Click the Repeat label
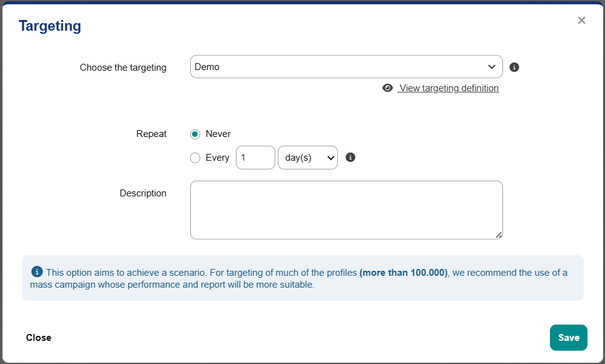This screenshot has height=364, width=605. coord(151,134)
